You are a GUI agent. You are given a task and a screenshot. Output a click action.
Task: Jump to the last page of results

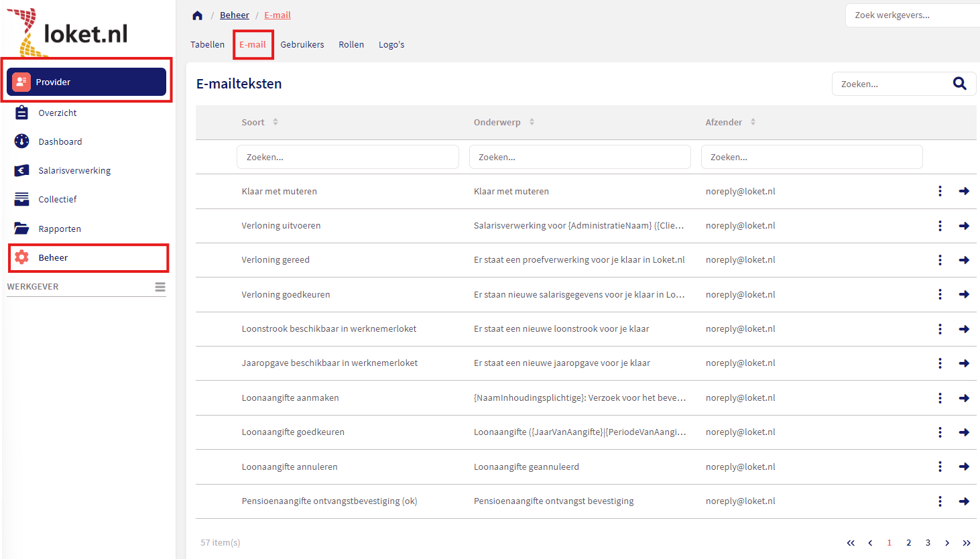tap(966, 543)
